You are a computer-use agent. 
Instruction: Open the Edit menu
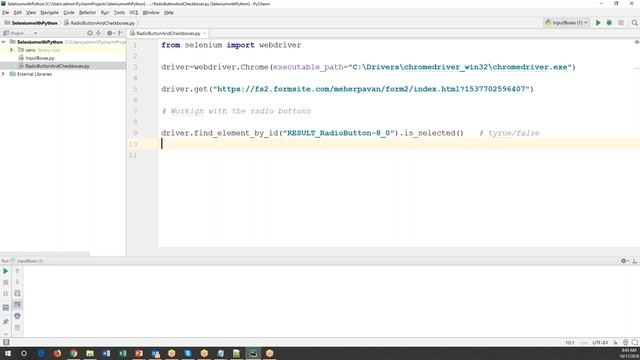pos(18,13)
